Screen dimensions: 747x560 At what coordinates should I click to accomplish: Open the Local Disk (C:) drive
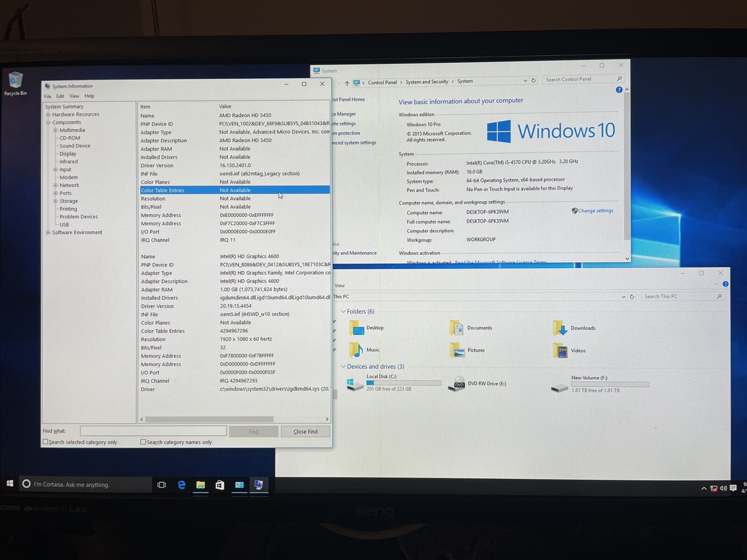pos(394,383)
